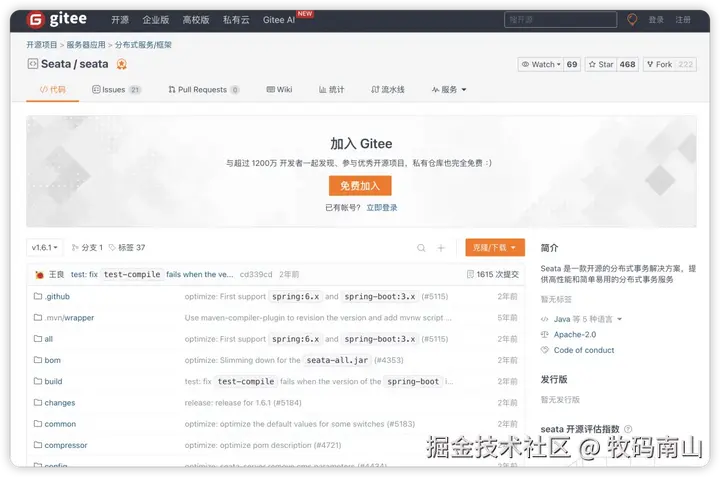The height and width of the screenshot is (477, 720).
Task: Open the Gitee logo home link
Action: click(56, 19)
